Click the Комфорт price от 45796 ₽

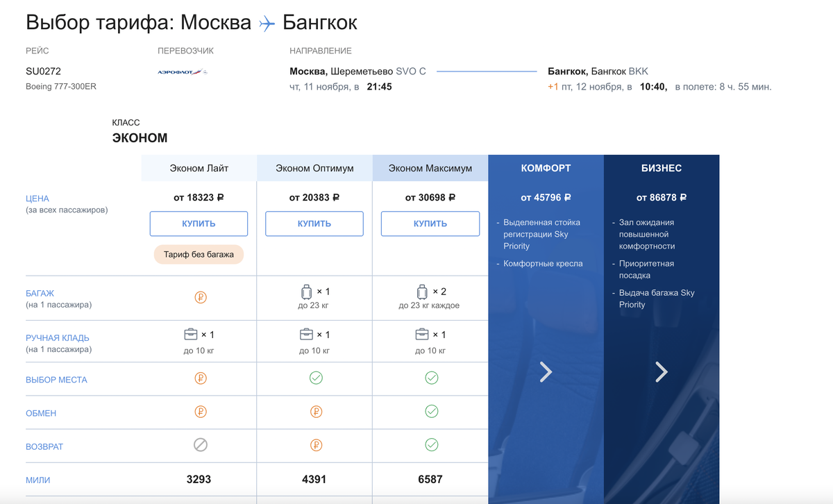tap(546, 197)
